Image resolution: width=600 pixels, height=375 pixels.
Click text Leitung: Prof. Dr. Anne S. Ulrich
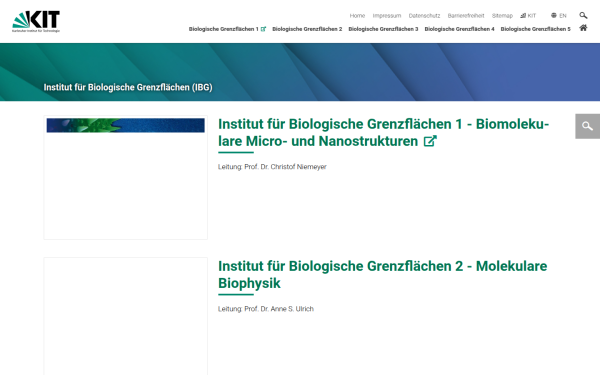click(x=266, y=309)
